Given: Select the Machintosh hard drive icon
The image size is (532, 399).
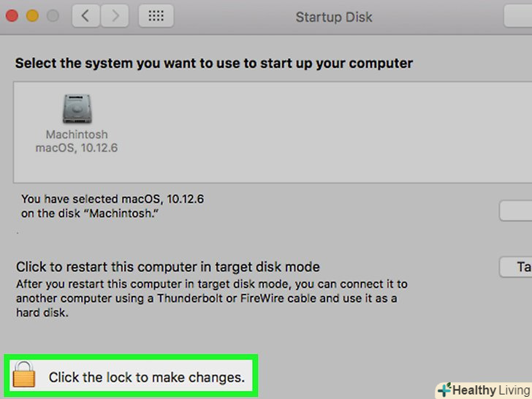Looking at the screenshot, I should click(x=77, y=110).
